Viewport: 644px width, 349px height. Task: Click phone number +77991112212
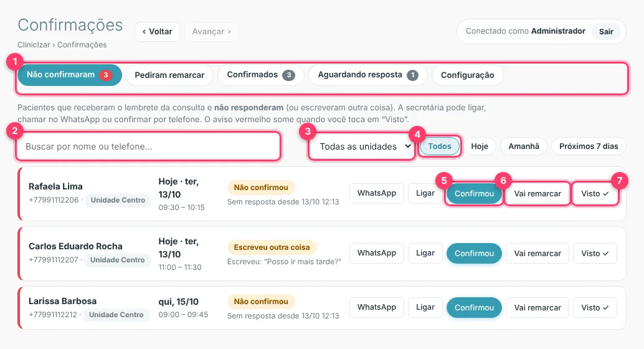point(52,315)
